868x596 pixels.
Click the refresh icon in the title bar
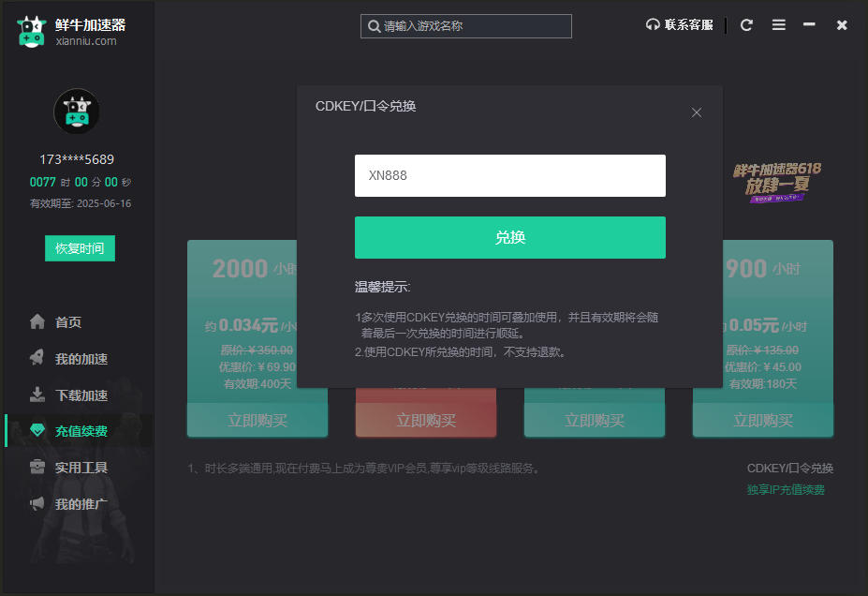point(746,25)
